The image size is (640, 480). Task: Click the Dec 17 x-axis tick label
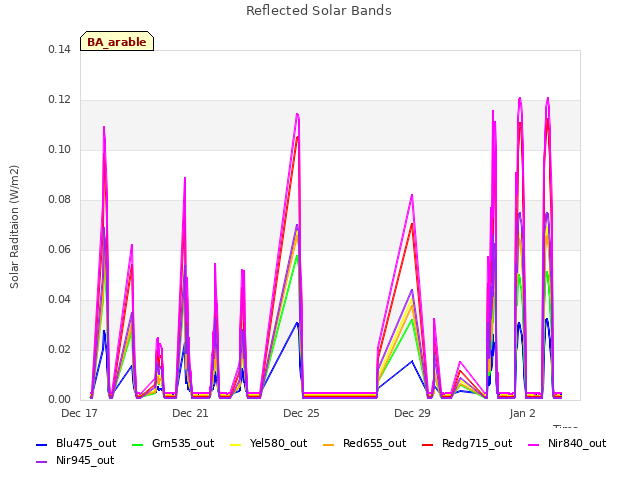[x=79, y=413]
